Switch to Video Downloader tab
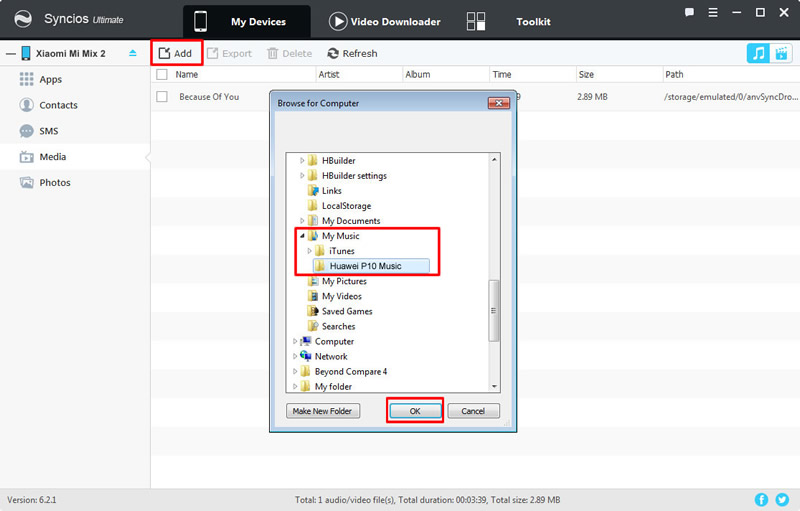800x511 pixels. point(385,21)
